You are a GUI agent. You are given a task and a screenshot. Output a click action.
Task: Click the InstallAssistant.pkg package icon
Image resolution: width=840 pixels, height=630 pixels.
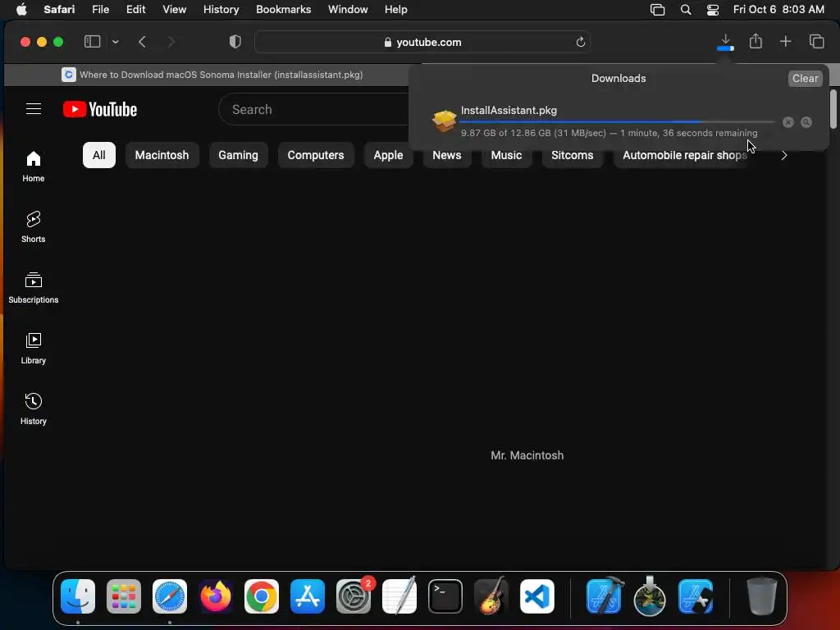pyautogui.click(x=444, y=121)
